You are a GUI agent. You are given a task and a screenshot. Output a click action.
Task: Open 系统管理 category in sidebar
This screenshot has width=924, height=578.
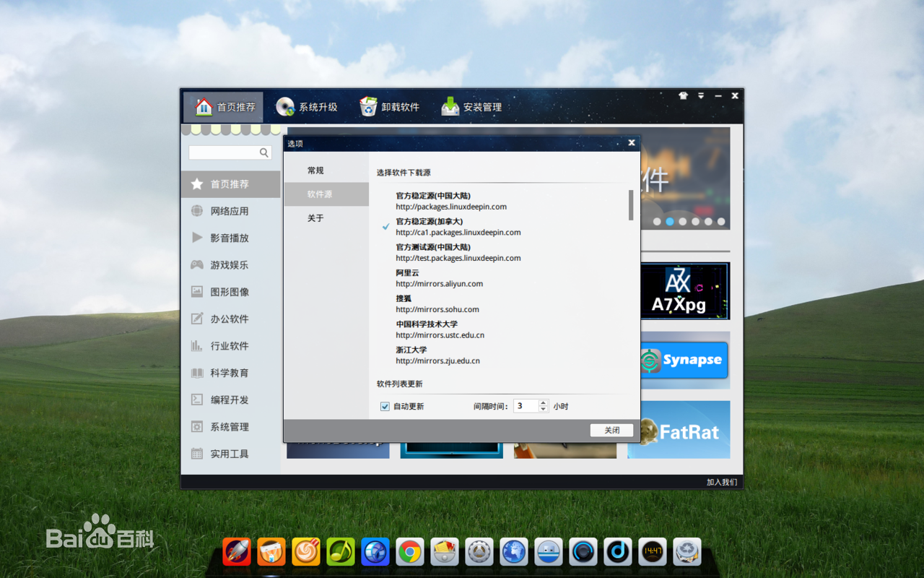(x=230, y=427)
